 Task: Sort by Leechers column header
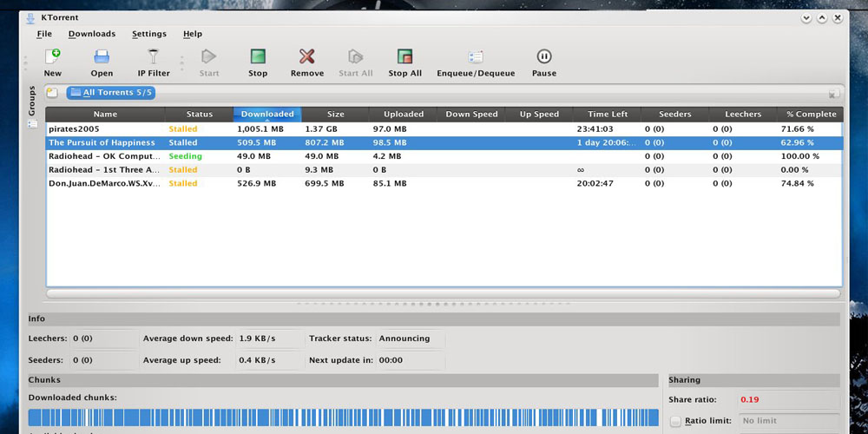pyautogui.click(x=743, y=114)
